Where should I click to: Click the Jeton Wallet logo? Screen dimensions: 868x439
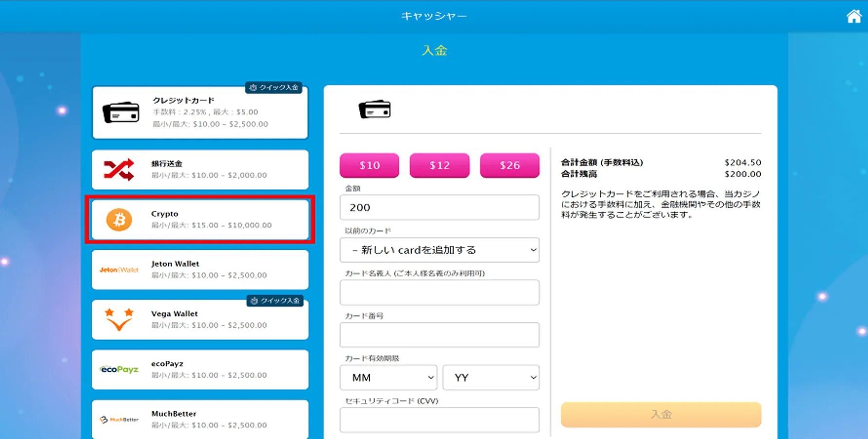click(119, 270)
